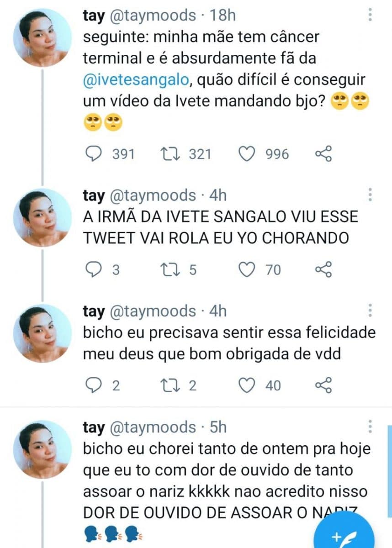The height and width of the screenshot is (548, 392).
Task: Like the tweet with 40 likes
Action: [x=247, y=386]
